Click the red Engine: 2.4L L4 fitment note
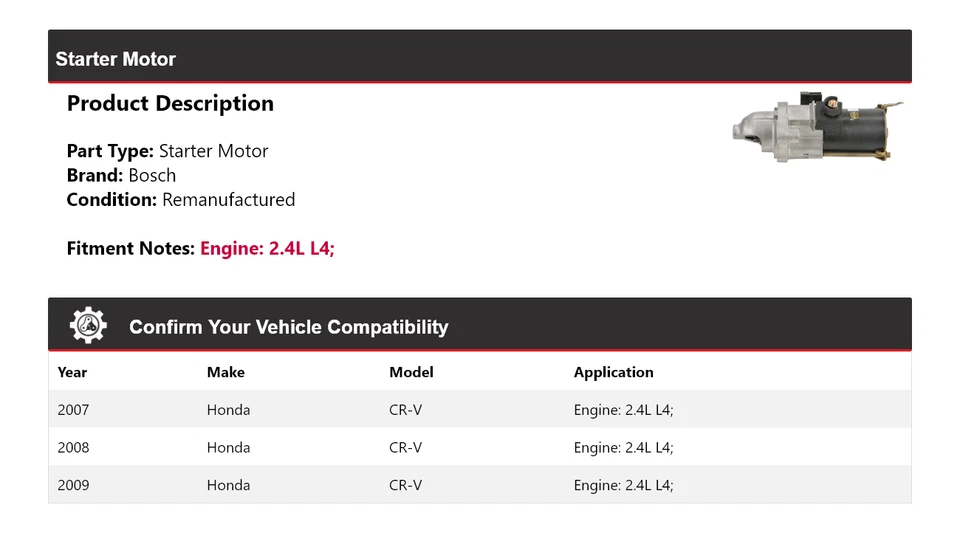 click(x=267, y=248)
